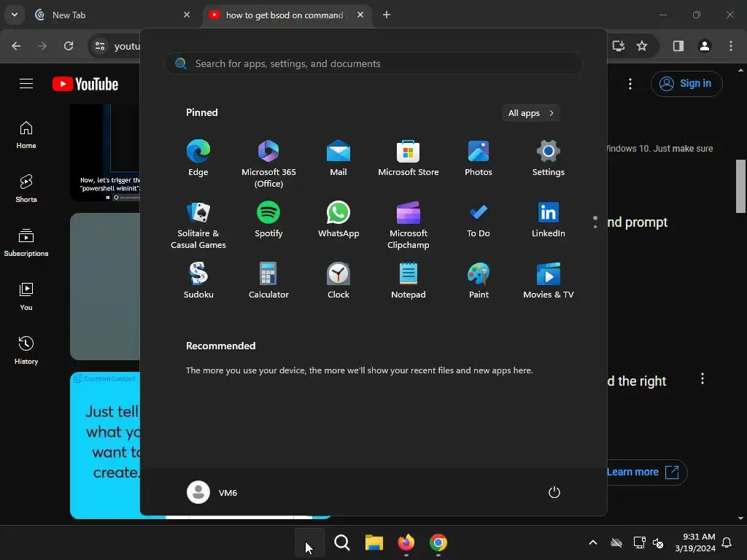Click the YouTube page scrollbar thumb
This screenshot has width=747, height=560.
740,186
